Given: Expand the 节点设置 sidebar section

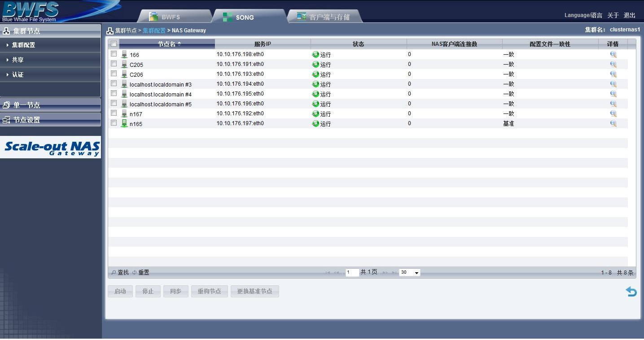Looking at the screenshot, I should [50, 120].
